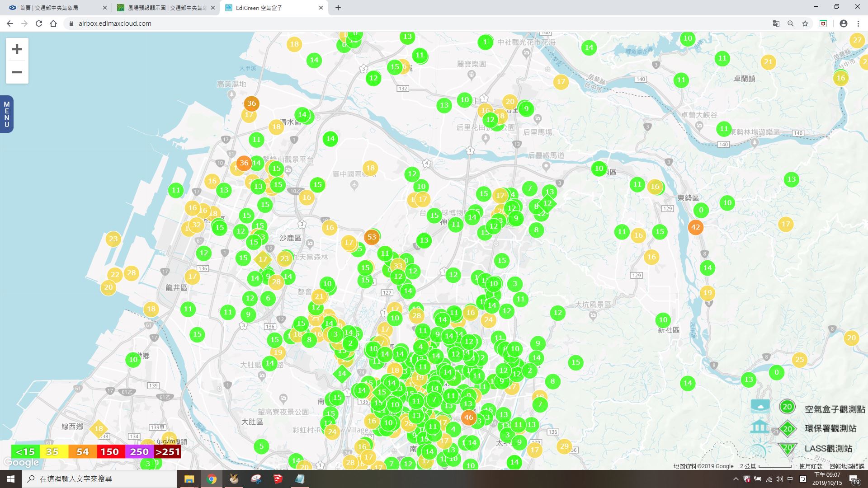
Task: Open the McAfee extension icon
Action: pos(823,23)
